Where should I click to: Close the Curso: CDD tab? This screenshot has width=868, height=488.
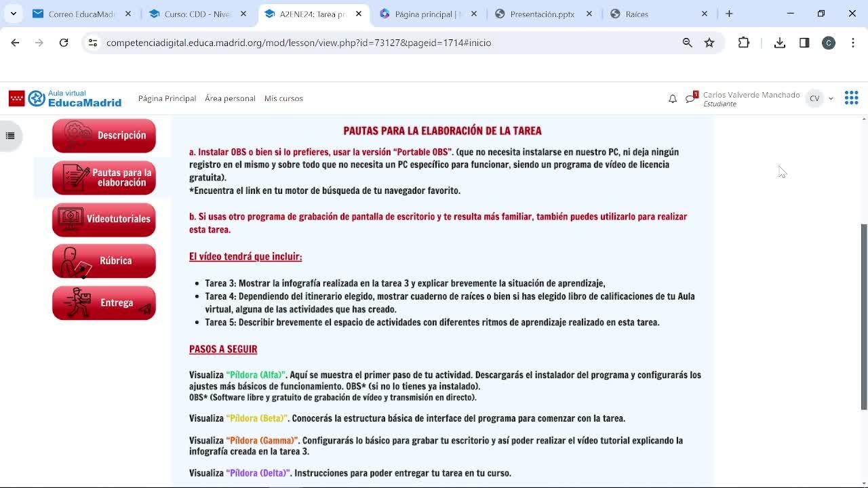pyautogui.click(x=243, y=14)
